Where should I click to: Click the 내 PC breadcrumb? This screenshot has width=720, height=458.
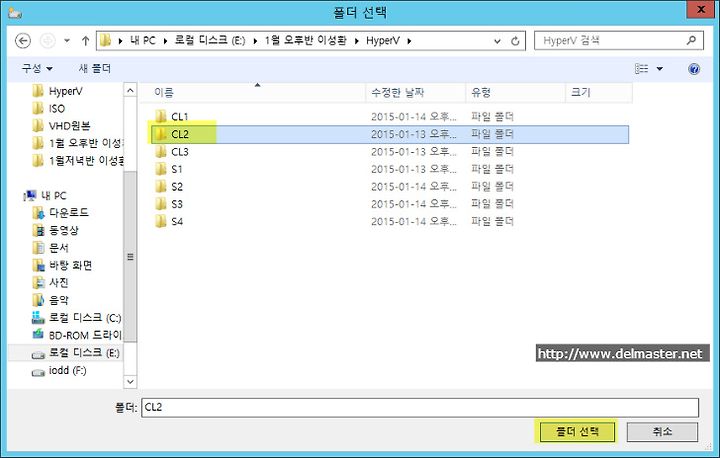pyautogui.click(x=142, y=40)
